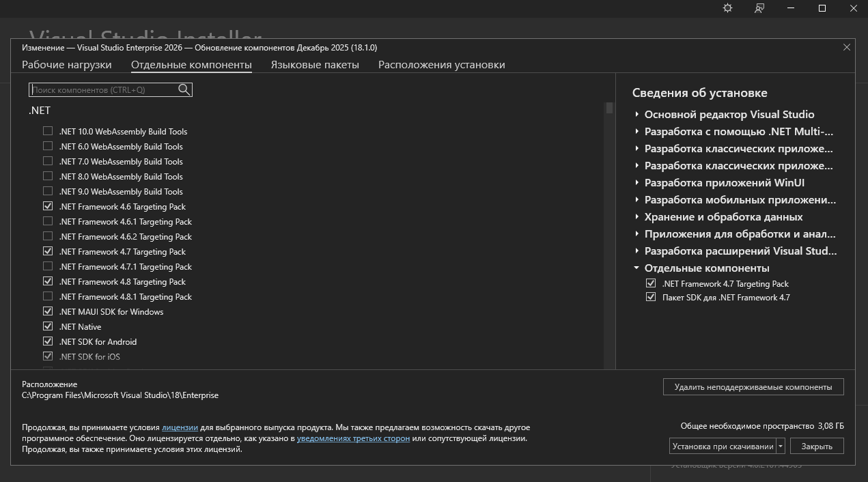This screenshot has width=868, height=482.
Task: Open the лицензии link
Action: click(180, 427)
